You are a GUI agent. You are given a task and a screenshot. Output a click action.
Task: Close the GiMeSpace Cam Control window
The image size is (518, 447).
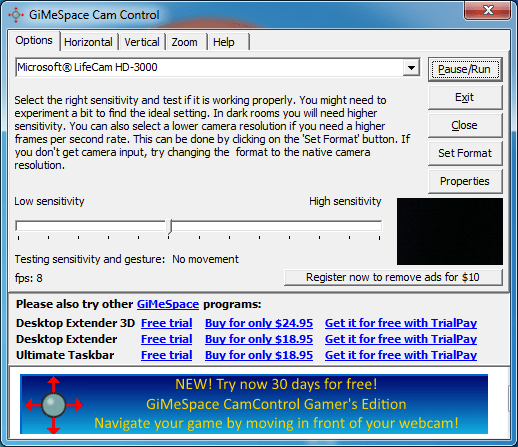pyautogui.click(x=488, y=10)
